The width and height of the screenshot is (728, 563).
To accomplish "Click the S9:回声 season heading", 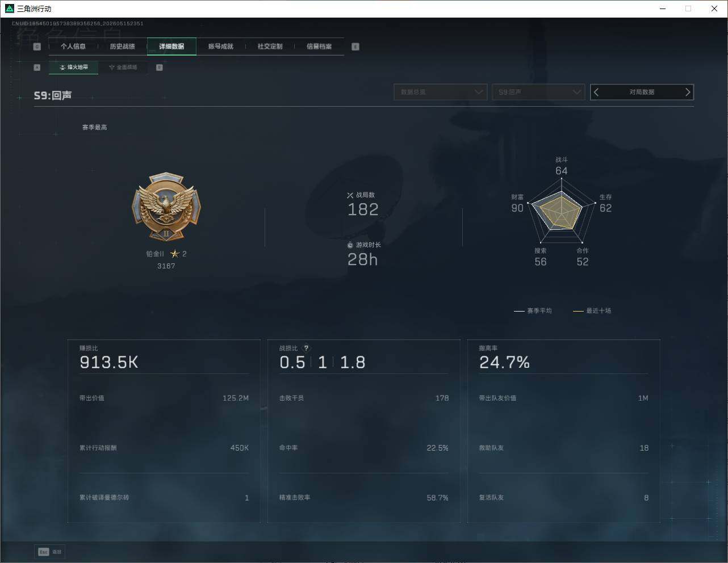I will (x=53, y=95).
